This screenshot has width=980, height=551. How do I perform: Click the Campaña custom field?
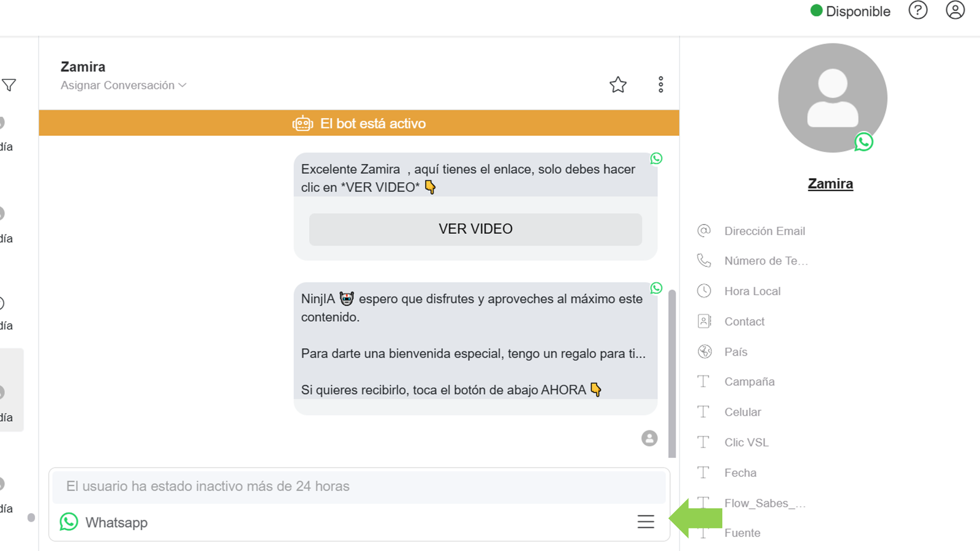coord(749,382)
